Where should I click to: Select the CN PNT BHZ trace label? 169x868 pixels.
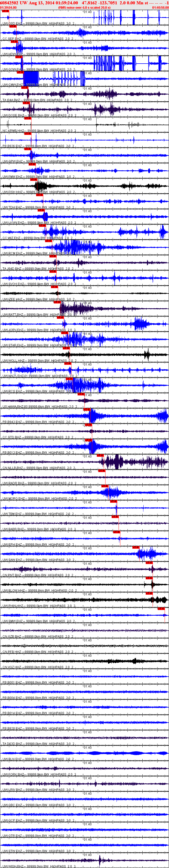38,576
